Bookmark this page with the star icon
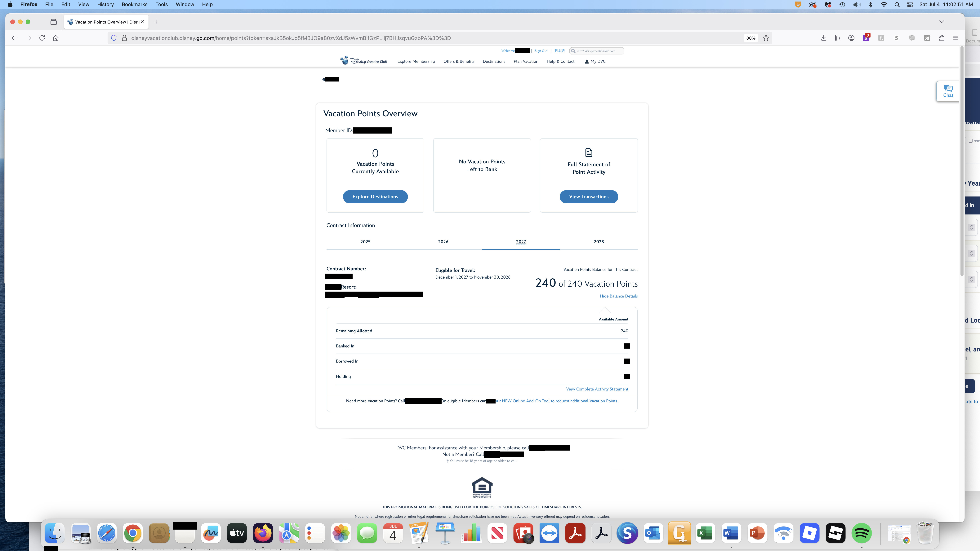Viewport: 980px width, 551px height. [x=766, y=38]
